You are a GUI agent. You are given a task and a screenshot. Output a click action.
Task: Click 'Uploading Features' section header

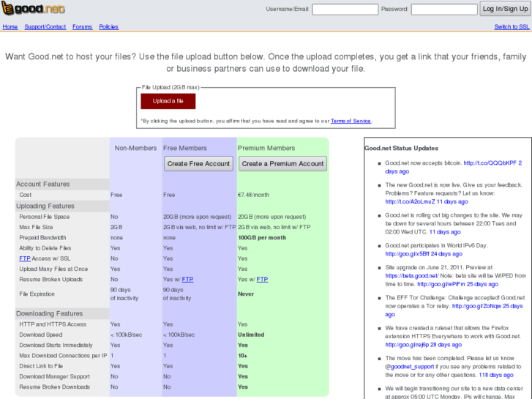45,206
